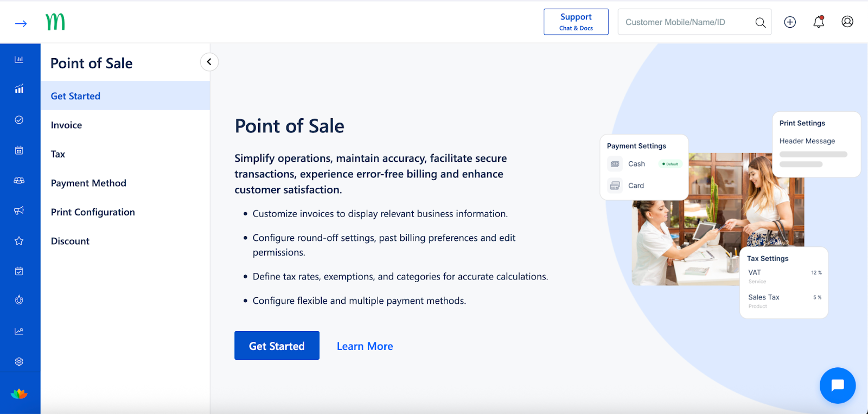Open the line chart reports sidebar icon
Image resolution: width=868 pixels, height=414 pixels.
pos(19,331)
